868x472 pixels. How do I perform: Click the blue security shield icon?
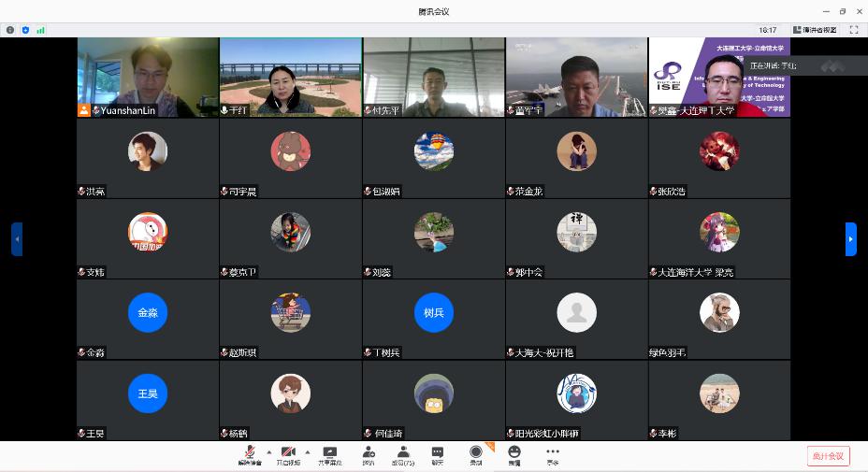[25, 30]
